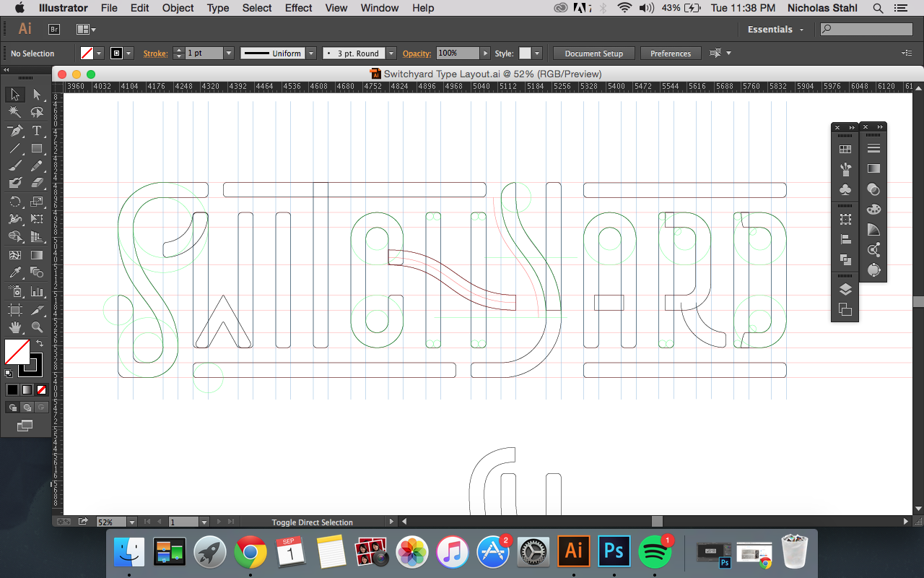Activate the Zoom tool
This screenshot has height=578, width=924.
pyautogui.click(x=37, y=327)
